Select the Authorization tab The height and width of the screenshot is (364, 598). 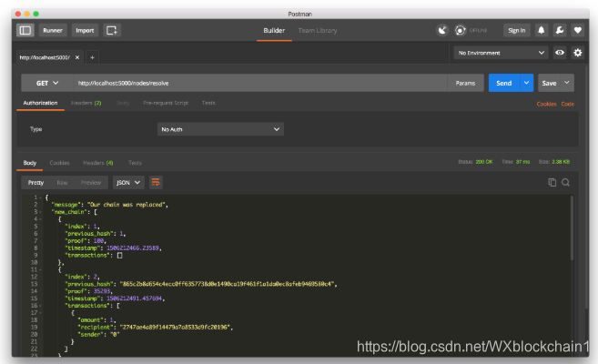pos(40,103)
